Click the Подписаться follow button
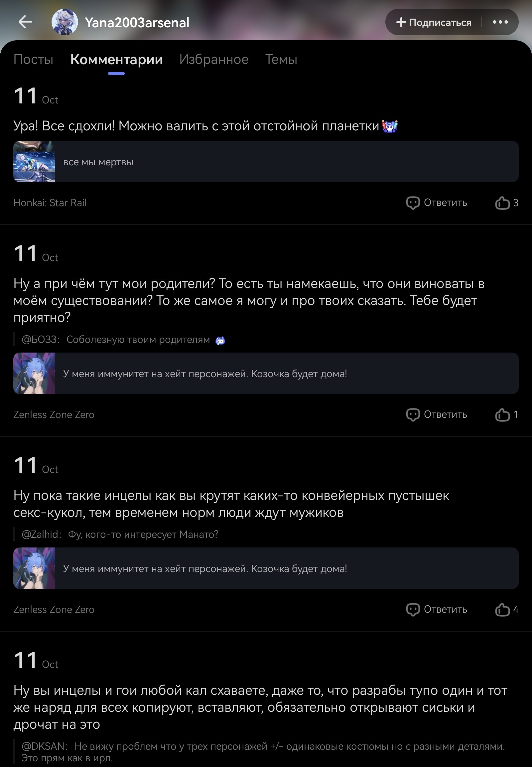The width and height of the screenshot is (532, 767). click(x=434, y=22)
